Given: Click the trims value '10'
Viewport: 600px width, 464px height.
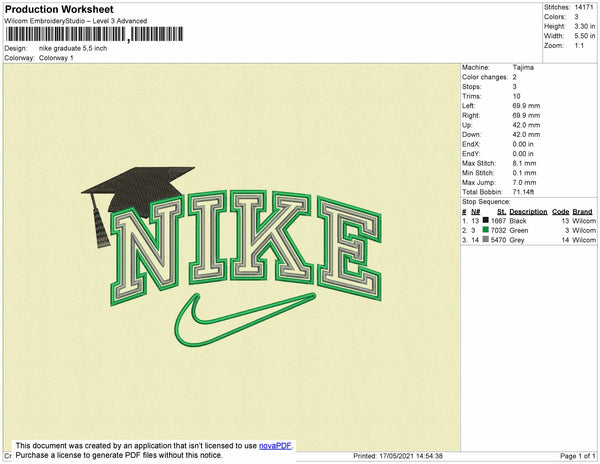Looking at the screenshot, I should click(x=516, y=96).
